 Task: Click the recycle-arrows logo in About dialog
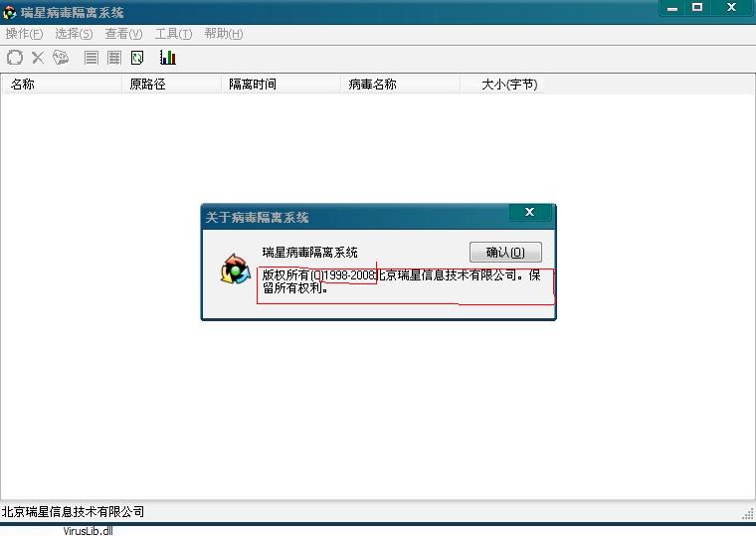[x=236, y=268]
